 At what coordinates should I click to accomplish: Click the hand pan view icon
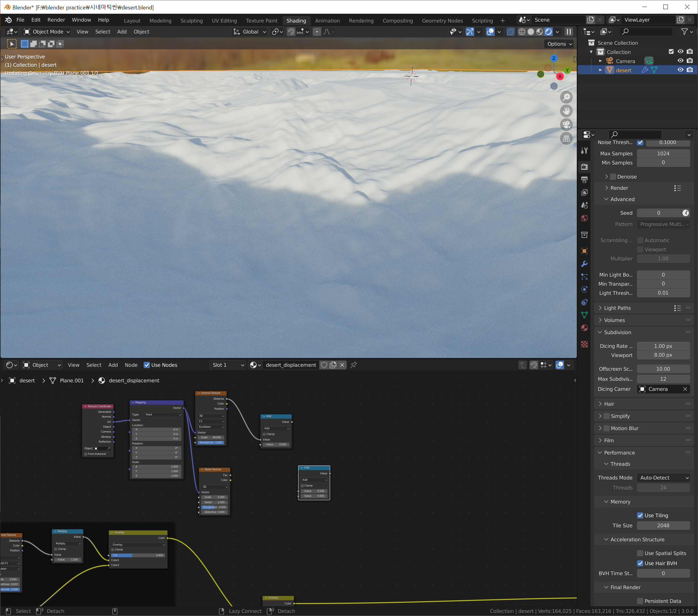pyautogui.click(x=566, y=111)
